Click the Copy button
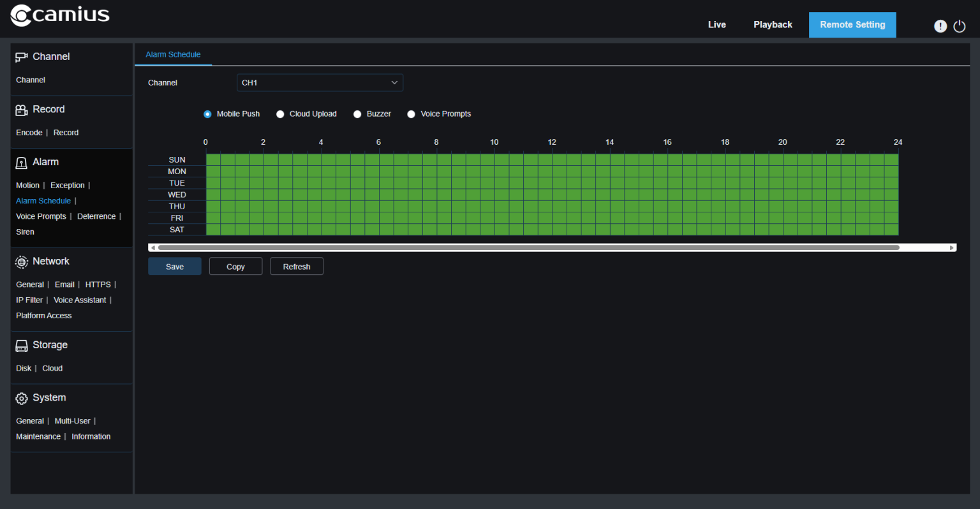Viewport: 980px width, 509px height. click(x=235, y=267)
